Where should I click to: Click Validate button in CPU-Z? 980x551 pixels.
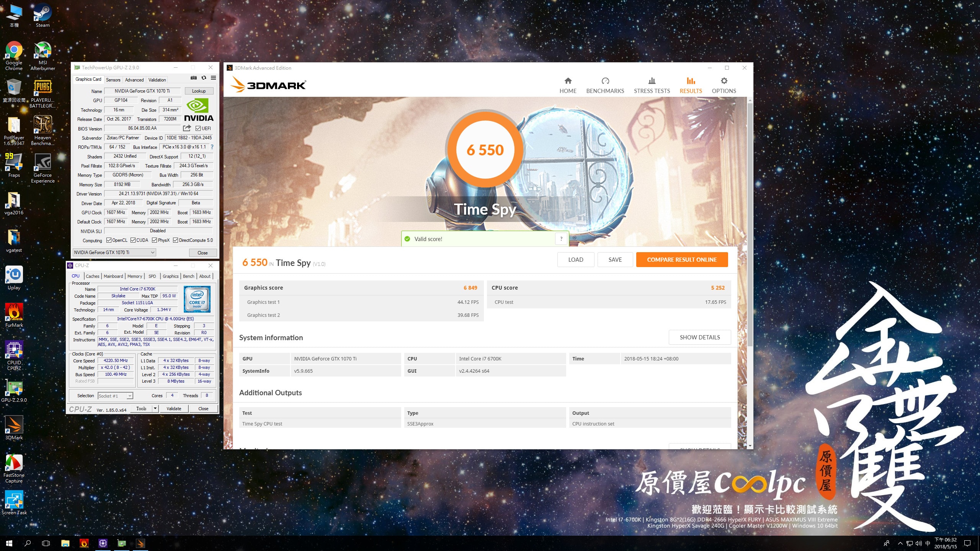(x=173, y=409)
